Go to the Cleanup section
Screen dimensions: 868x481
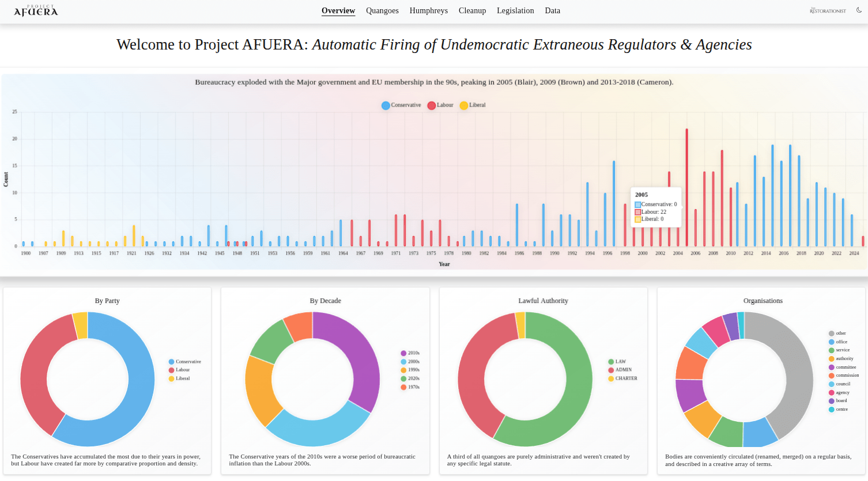tap(472, 11)
